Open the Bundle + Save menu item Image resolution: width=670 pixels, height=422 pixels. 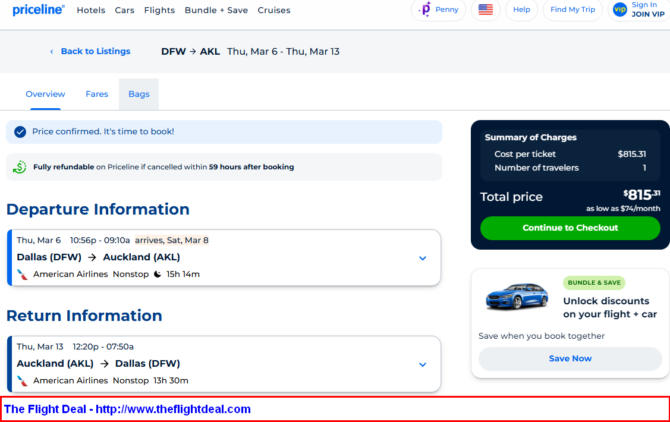pos(216,10)
